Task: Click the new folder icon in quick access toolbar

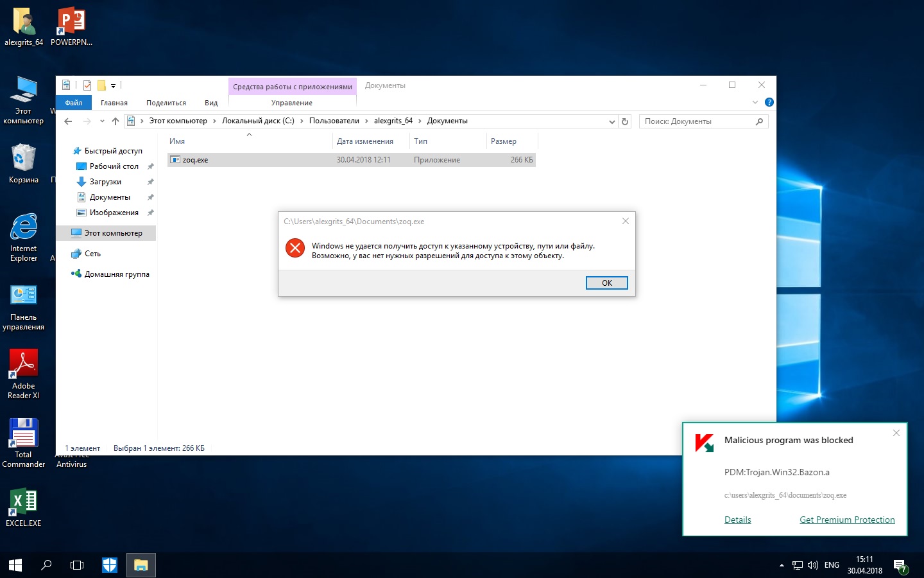Action: [101, 85]
